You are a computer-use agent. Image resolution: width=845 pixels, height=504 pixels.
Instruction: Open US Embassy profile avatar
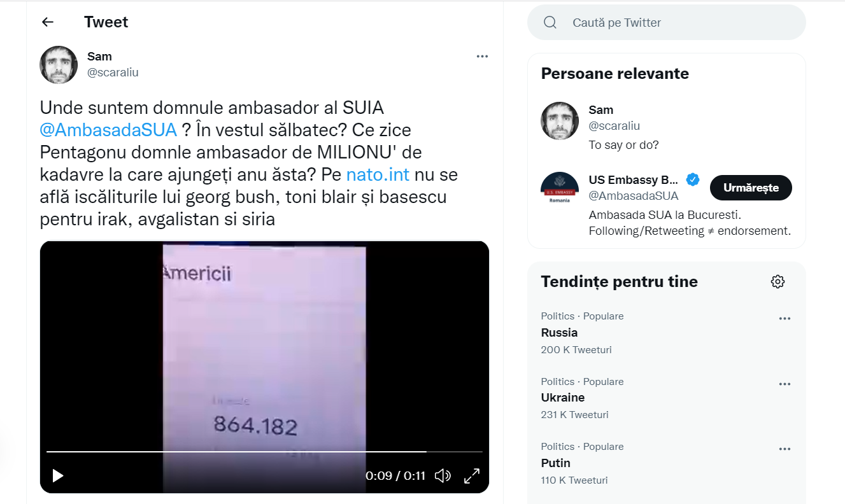(x=560, y=190)
